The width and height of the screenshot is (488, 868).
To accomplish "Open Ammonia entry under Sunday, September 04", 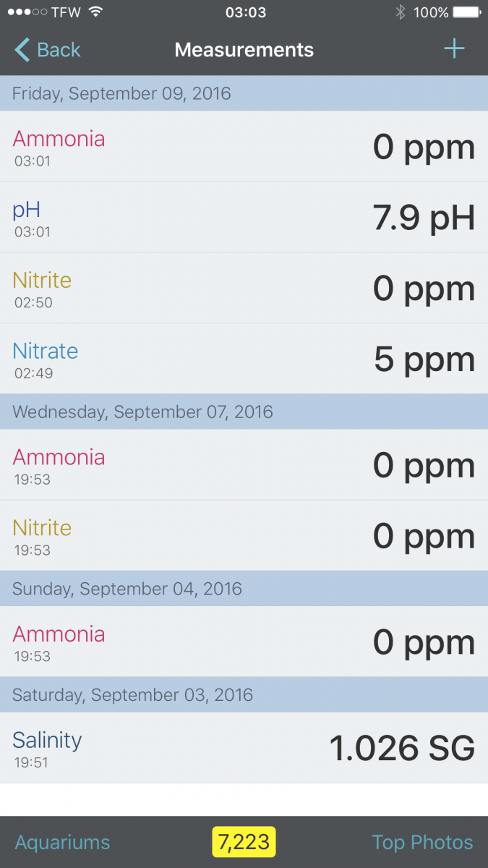I will pos(244,642).
